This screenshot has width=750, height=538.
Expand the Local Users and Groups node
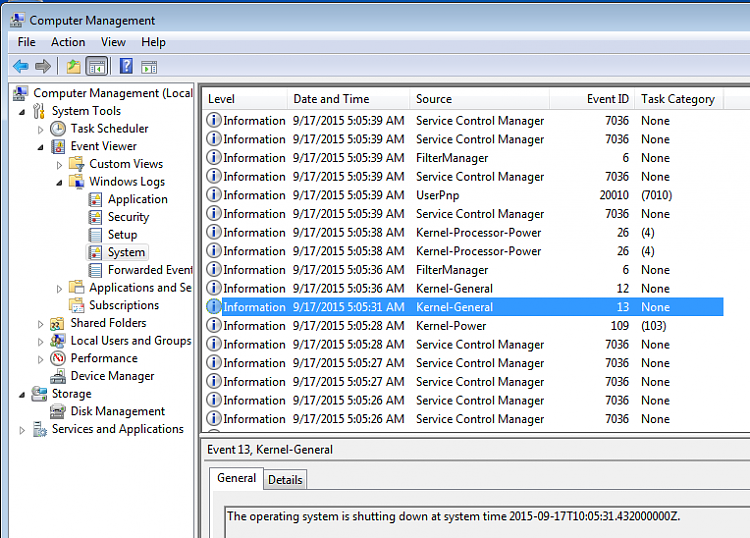pos(41,342)
